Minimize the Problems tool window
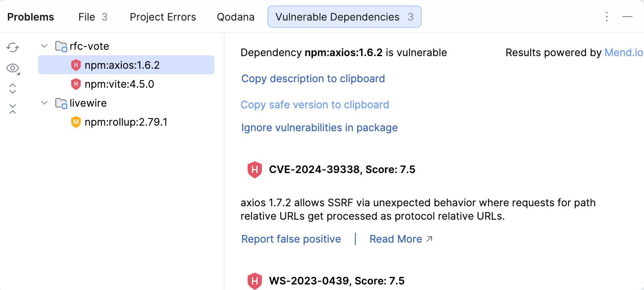The image size is (644, 290). (x=628, y=17)
